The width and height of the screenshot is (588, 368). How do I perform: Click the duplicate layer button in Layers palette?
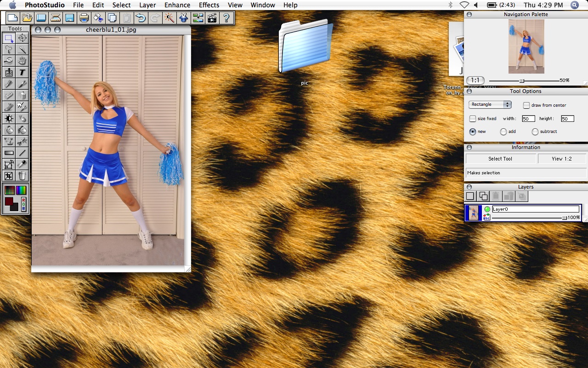(483, 196)
